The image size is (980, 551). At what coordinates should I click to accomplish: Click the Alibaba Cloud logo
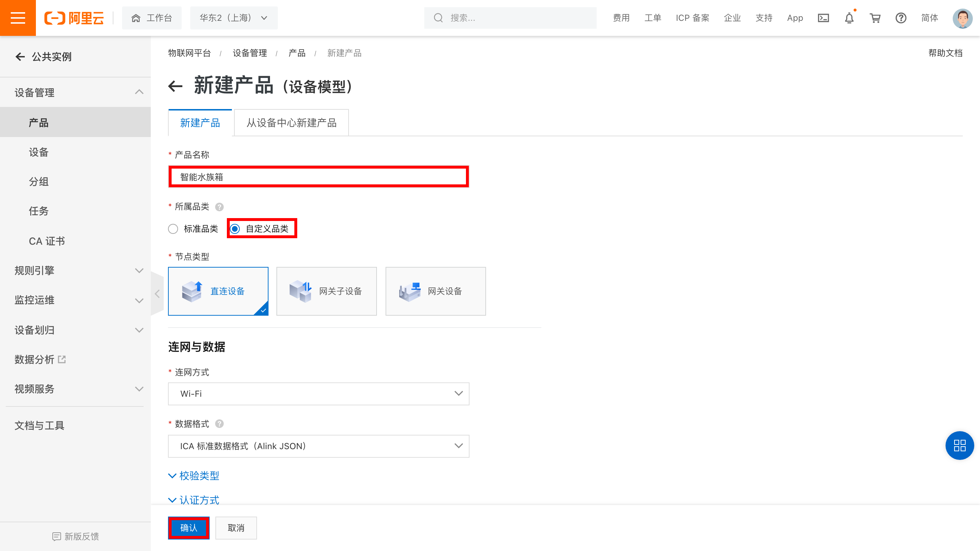(x=75, y=18)
